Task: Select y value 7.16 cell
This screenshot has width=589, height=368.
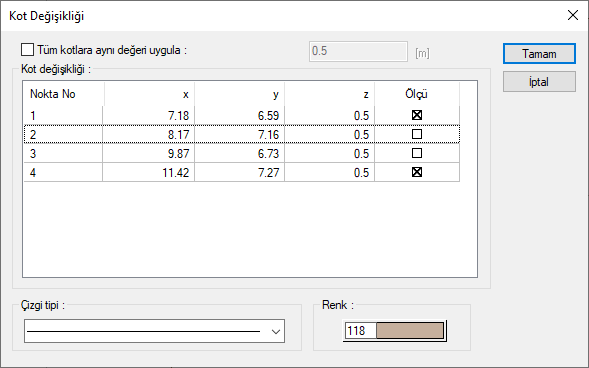Action: pyautogui.click(x=239, y=134)
